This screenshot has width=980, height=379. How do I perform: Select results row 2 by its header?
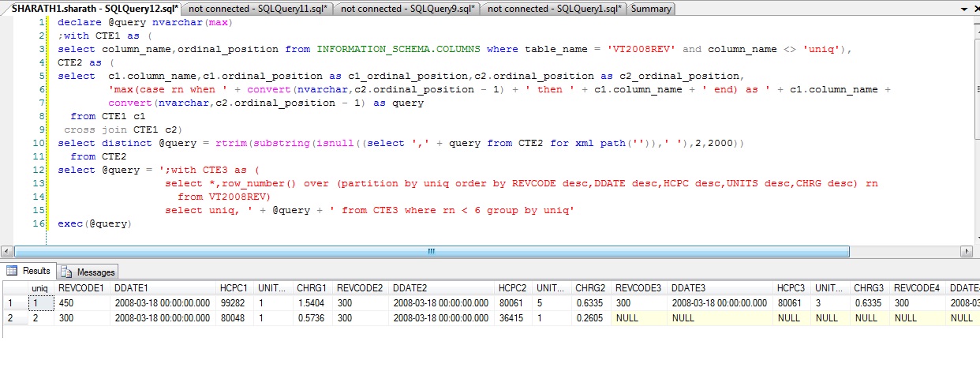(x=14, y=317)
